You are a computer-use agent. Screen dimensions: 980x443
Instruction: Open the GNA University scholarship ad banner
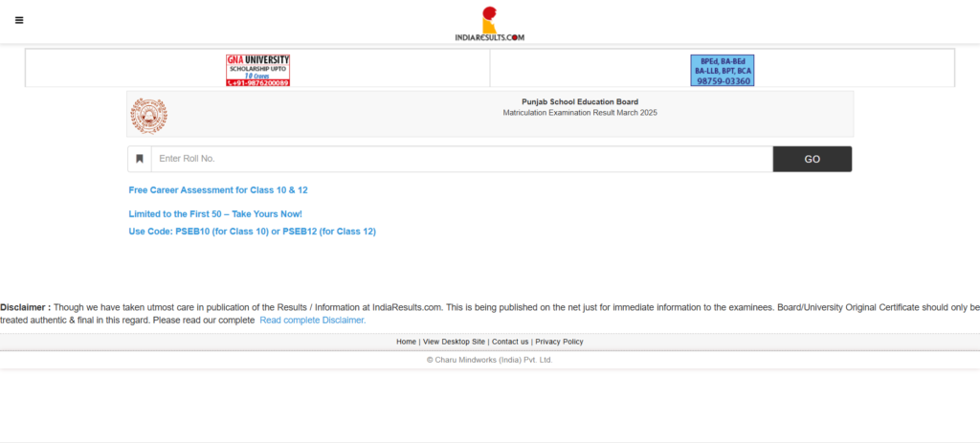[257, 70]
